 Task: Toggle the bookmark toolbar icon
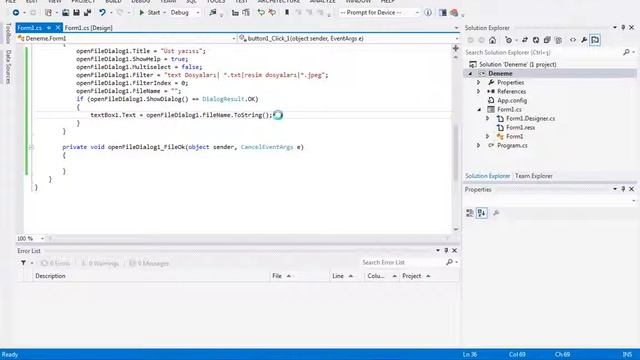(287, 13)
